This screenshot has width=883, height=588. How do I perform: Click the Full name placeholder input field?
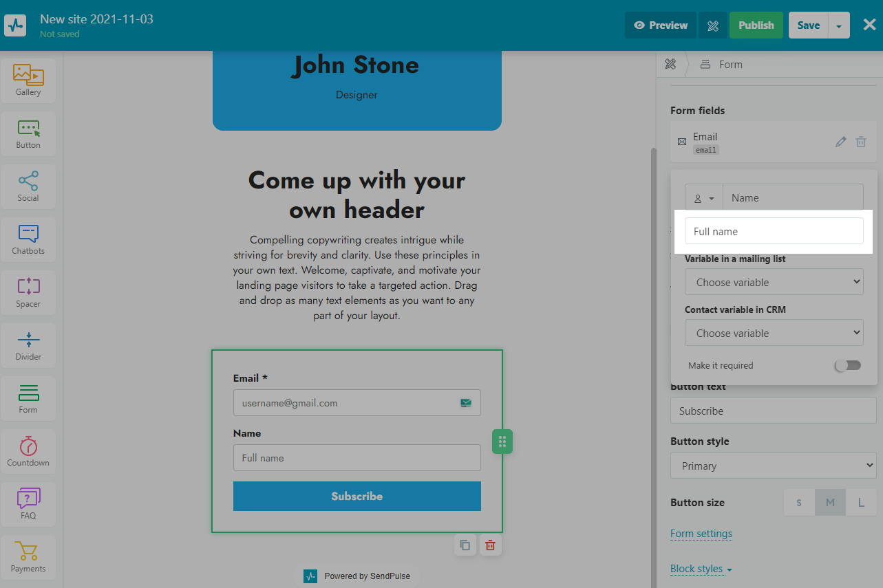click(774, 231)
